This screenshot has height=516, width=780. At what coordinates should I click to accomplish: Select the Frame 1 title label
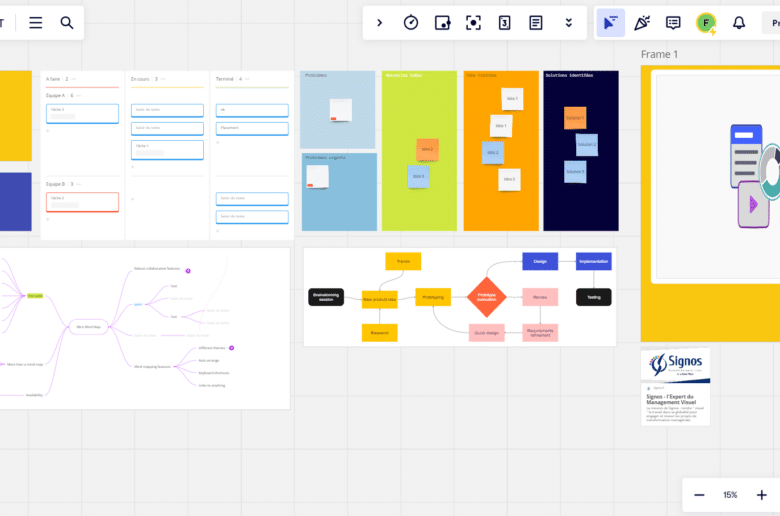pyautogui.click(x=659, y=54)
